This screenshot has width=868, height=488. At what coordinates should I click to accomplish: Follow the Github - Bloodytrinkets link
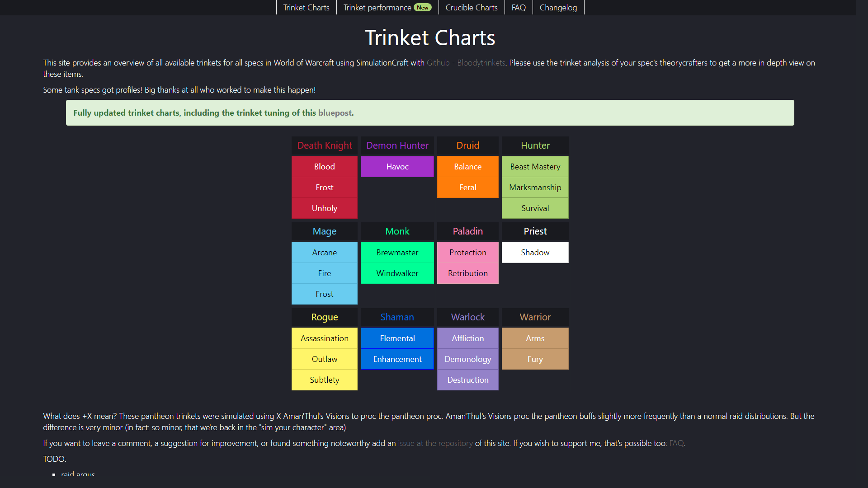tap(466, 63)
